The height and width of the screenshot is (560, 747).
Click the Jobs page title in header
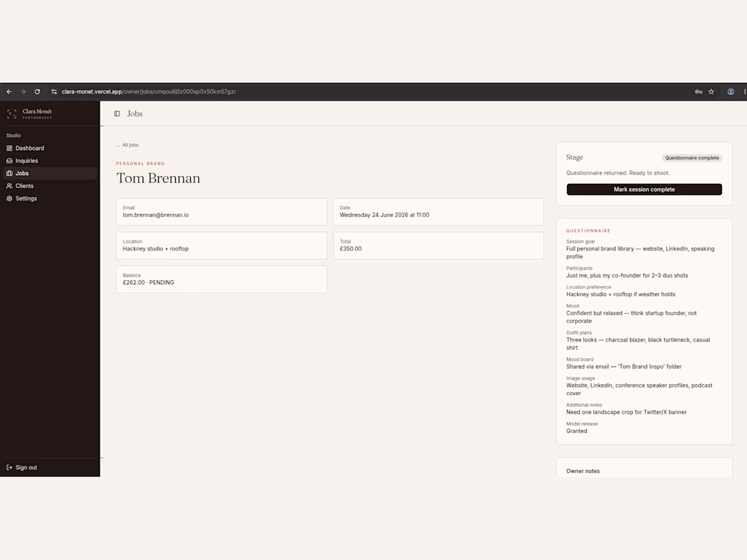(x=135, y=114)
